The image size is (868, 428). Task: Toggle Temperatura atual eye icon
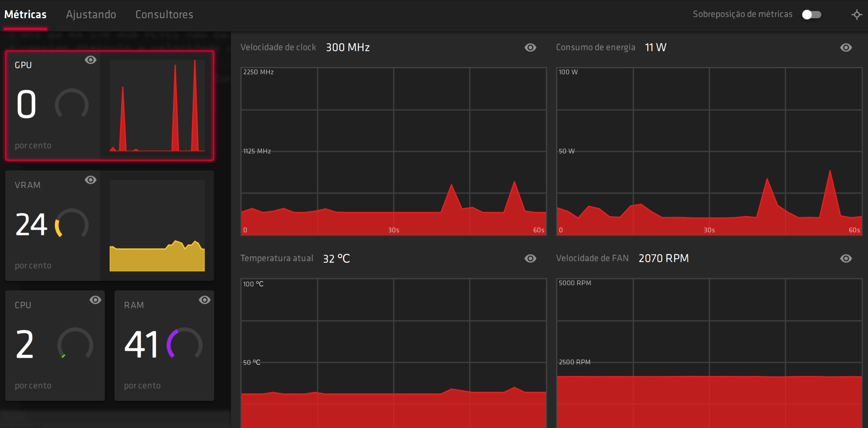click(x=530, y=258)
